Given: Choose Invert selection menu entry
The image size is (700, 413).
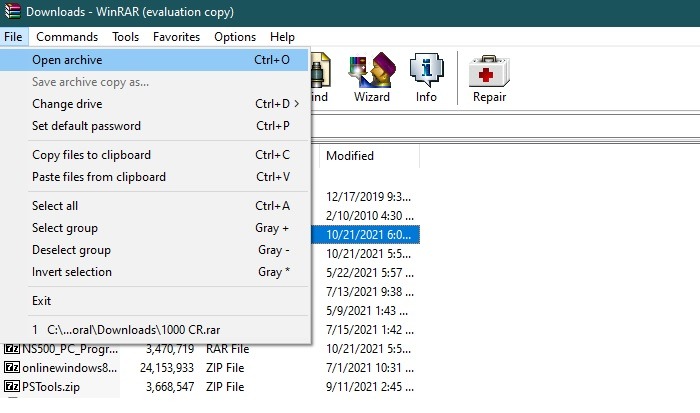Looking at the screenshot, I should [x=154, y=272].
